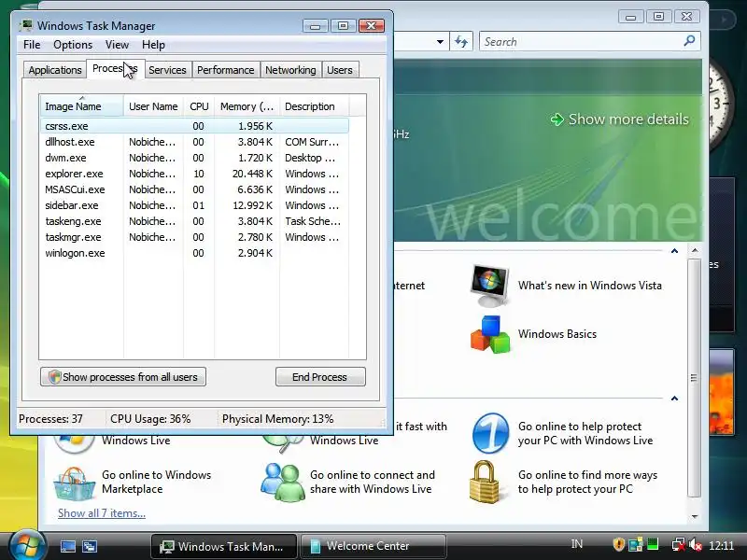The image size is (747, 560).
Task: Click What's new in Windows Vista label
Action: (590, 286)
